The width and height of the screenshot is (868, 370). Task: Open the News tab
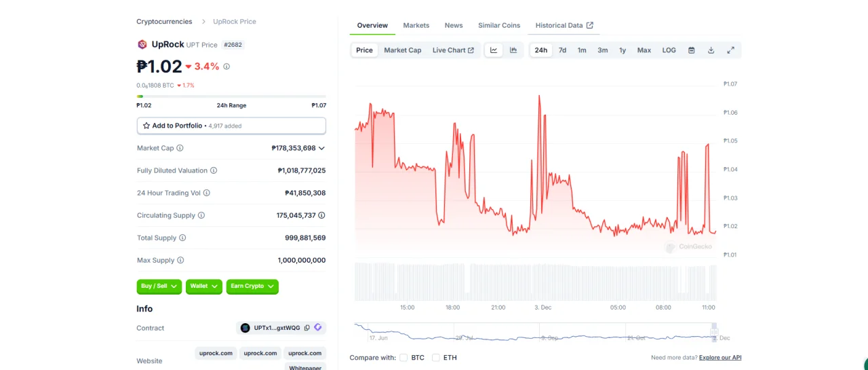coord(454,25)
